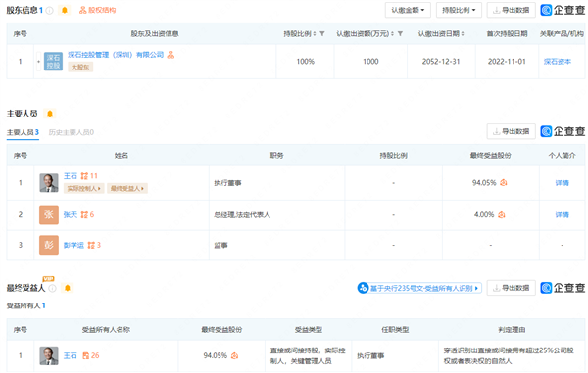
Task: Click the 大股东 tag
Action: click(80, 67)
